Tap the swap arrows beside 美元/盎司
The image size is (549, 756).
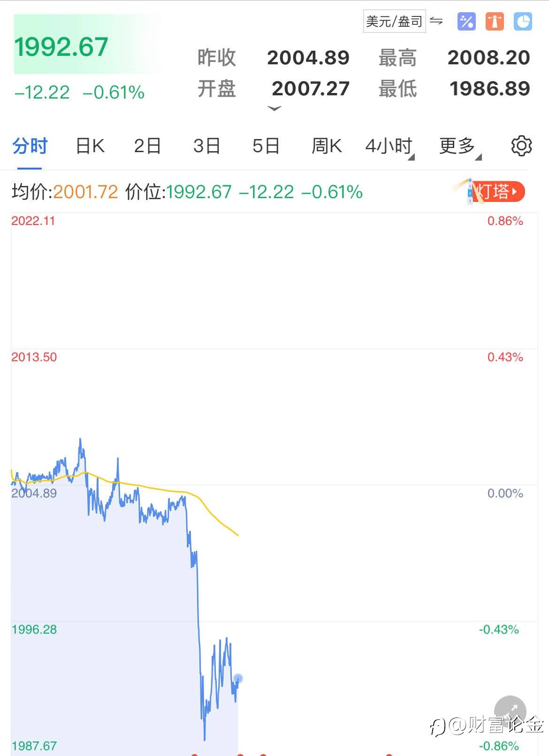436,21
